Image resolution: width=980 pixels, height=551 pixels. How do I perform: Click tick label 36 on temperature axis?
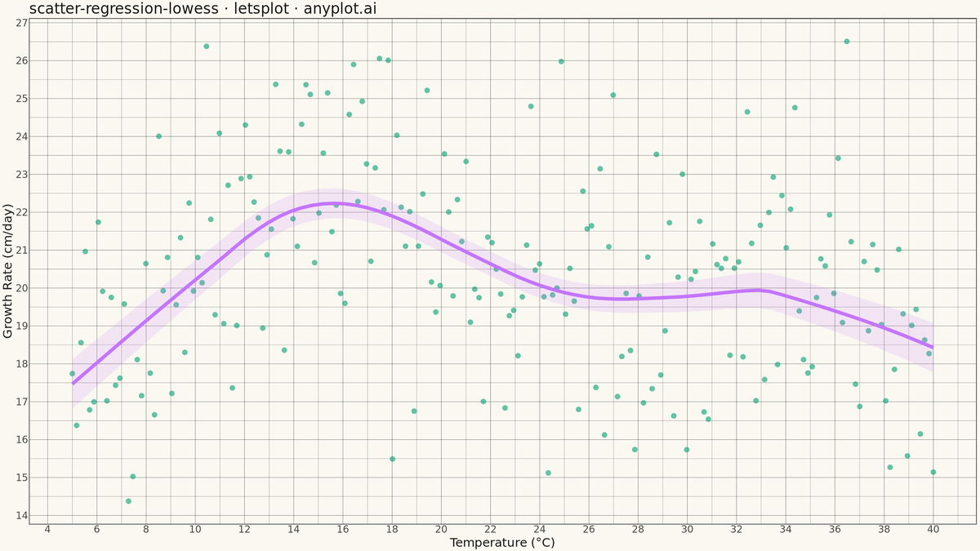[x=835, y=529]
